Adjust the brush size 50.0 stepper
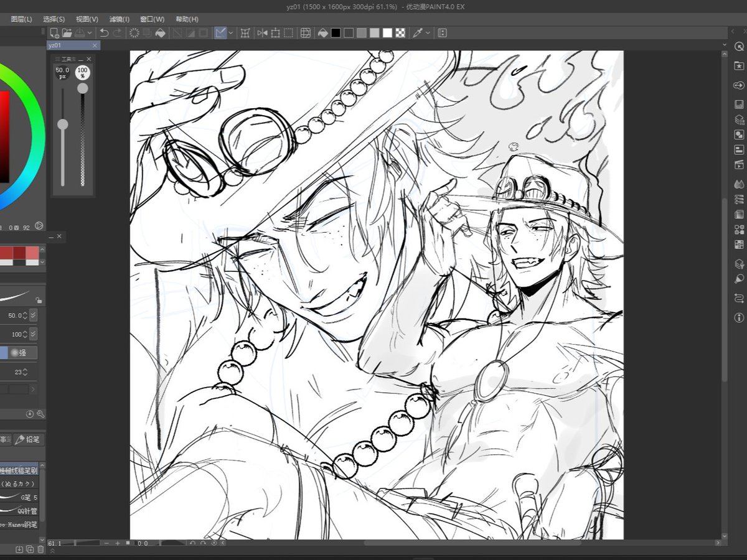 pyautogui.click(x=25, y=315)
